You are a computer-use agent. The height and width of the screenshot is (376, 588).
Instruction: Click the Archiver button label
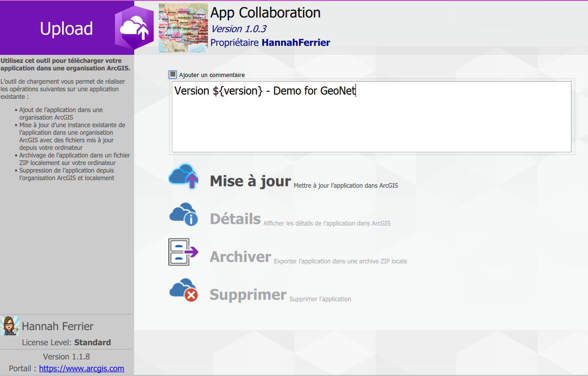point(241,256)
